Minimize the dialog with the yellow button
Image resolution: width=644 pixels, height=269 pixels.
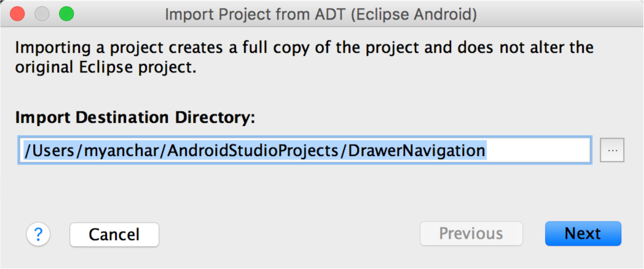[42, 14]
